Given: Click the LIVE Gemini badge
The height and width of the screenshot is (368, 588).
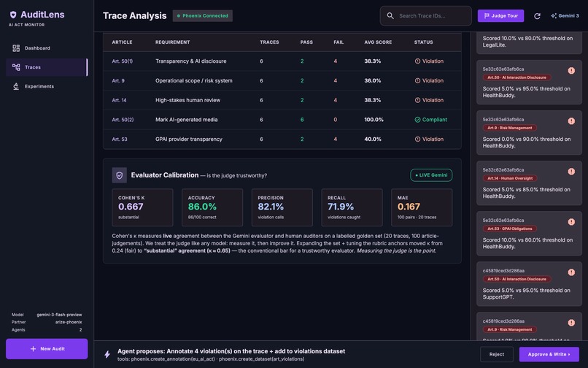Looking at the screenshot, I should (431, 175).
